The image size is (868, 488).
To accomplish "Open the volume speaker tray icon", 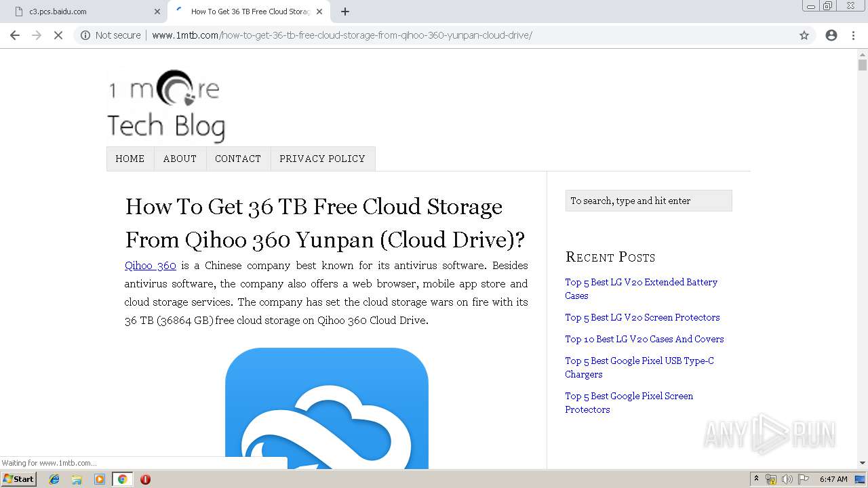I will click(x=787, y=479).
